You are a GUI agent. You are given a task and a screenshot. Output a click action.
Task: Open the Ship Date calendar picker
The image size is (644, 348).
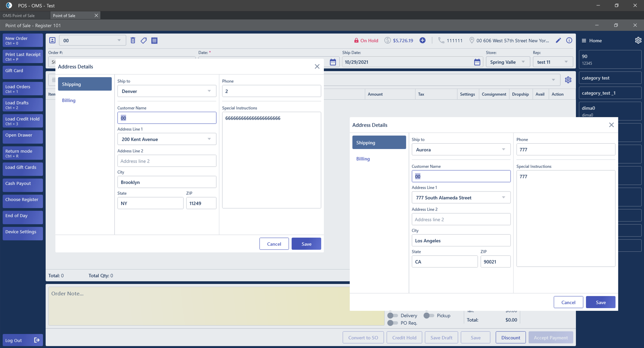[477, 62]
